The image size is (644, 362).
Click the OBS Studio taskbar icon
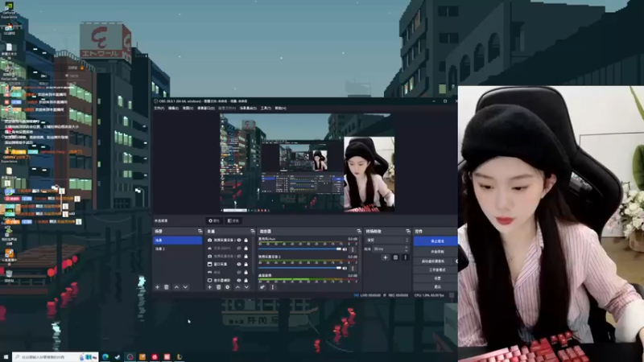130,356
